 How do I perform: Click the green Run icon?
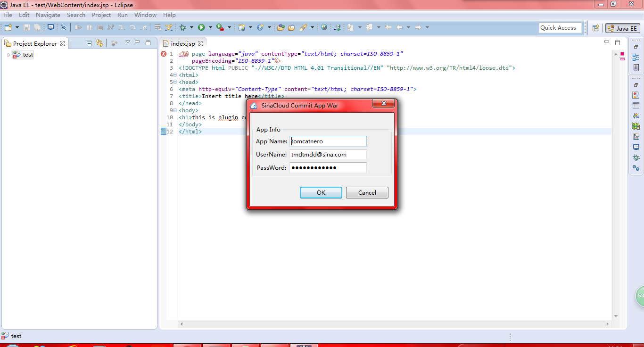[x=201, y=28]
